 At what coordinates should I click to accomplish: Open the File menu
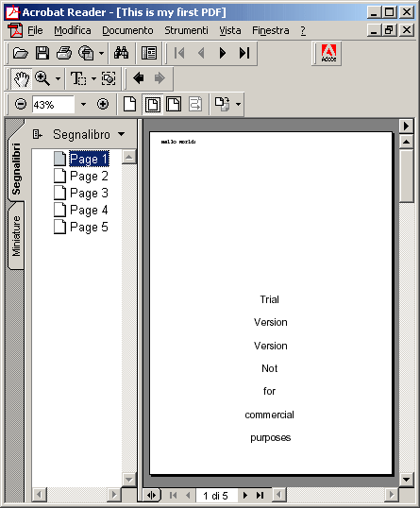click(35, 30)
